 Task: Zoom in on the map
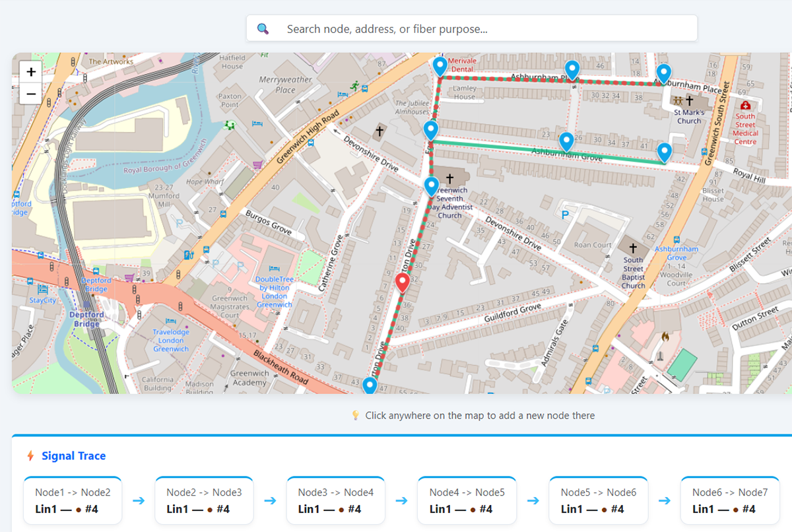coord(31,72)
